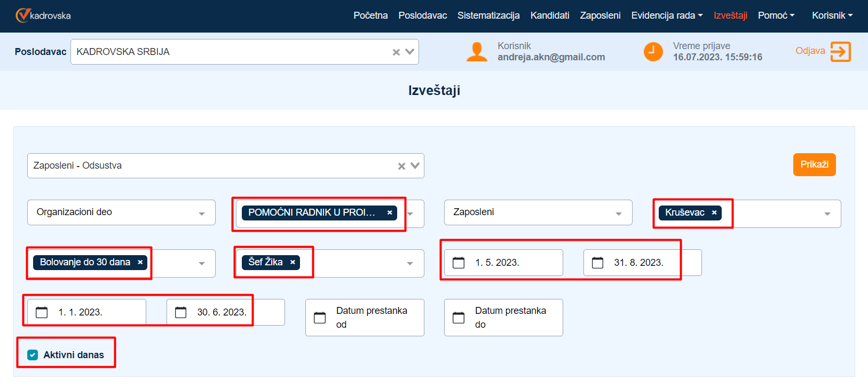
Task: Open the Zaposleni filter dropdown
Action: click(x=618, y=213)
